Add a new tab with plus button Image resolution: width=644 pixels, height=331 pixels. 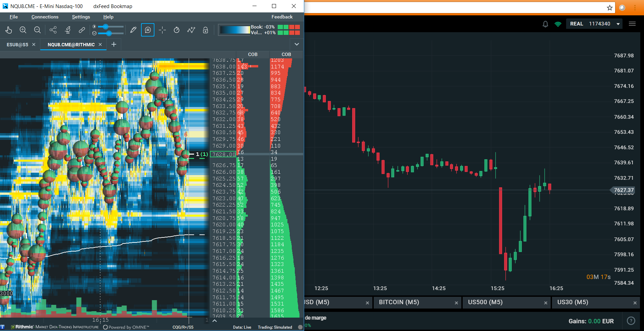[114, 44]
